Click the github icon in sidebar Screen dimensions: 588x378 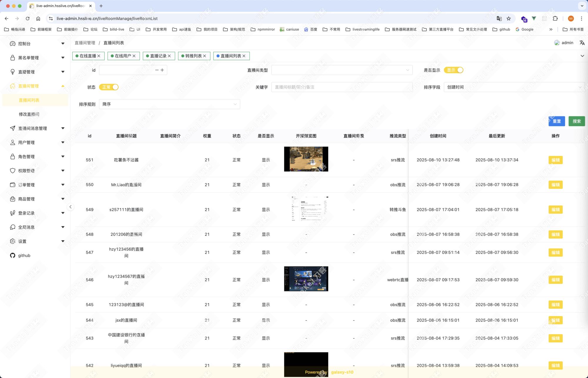(x=13, y=255)
